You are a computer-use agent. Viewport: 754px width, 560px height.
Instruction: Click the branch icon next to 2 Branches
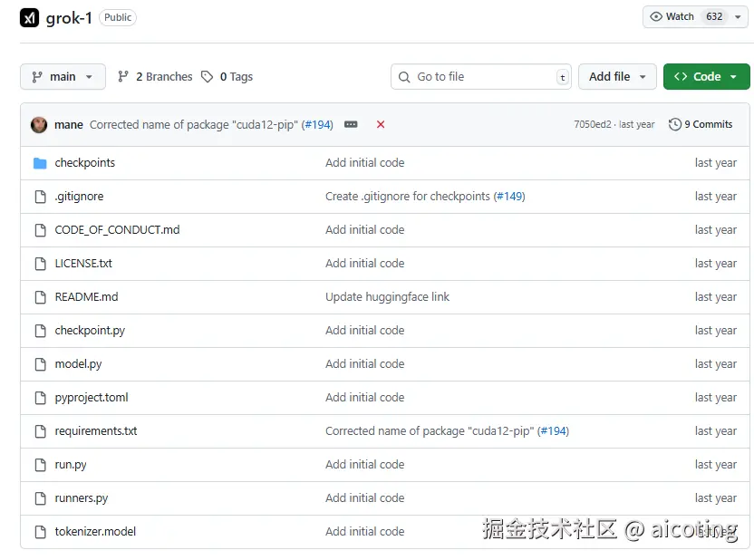point(123,76)
